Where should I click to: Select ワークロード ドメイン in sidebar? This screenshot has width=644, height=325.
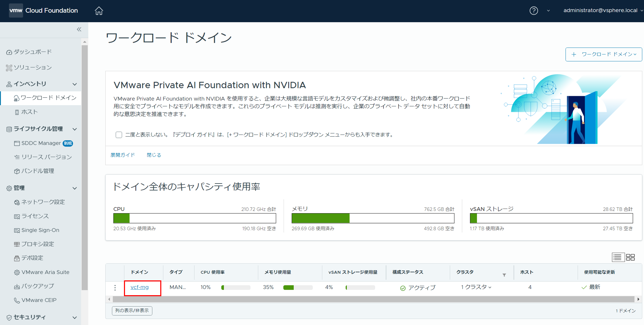pyautogui.click(x=41, y=98)
